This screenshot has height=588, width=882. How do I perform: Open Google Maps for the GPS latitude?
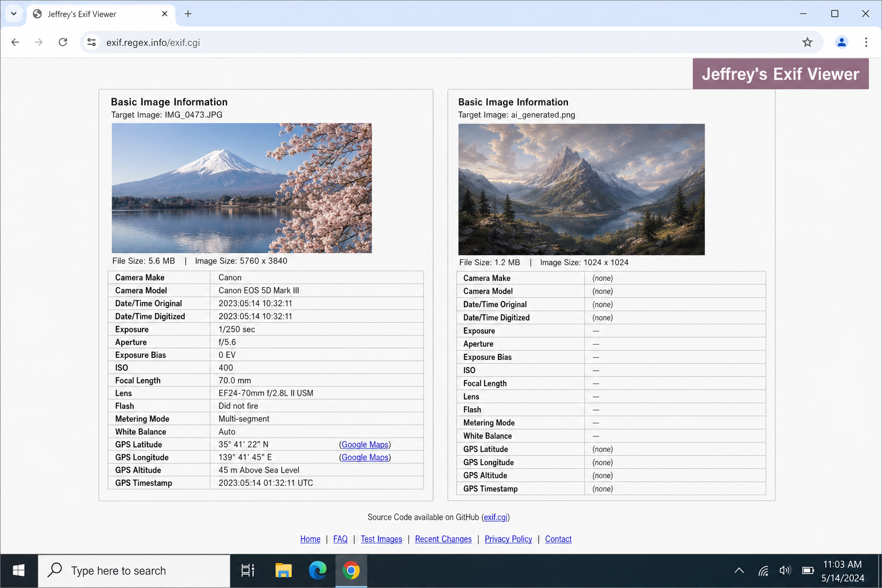365,444
